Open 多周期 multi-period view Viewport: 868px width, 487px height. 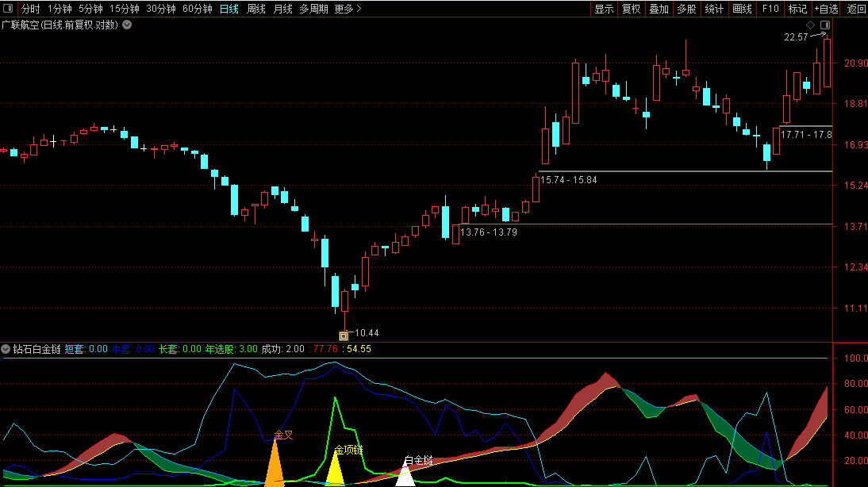(313, 9)
